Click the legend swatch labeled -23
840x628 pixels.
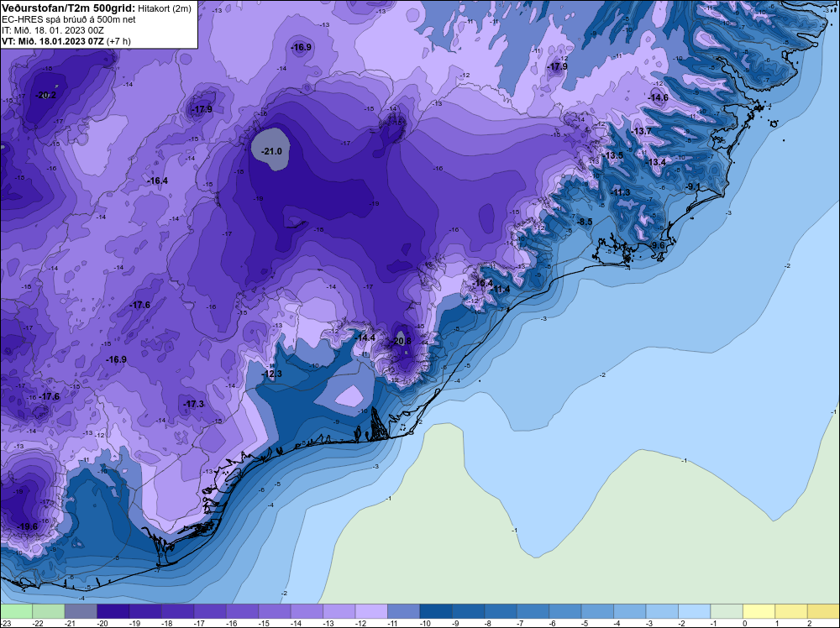point(16,611)
